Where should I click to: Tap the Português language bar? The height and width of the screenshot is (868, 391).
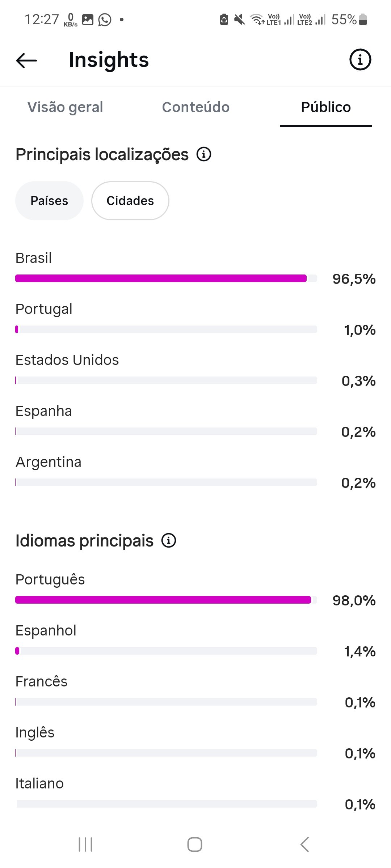(x=166, y=600)
